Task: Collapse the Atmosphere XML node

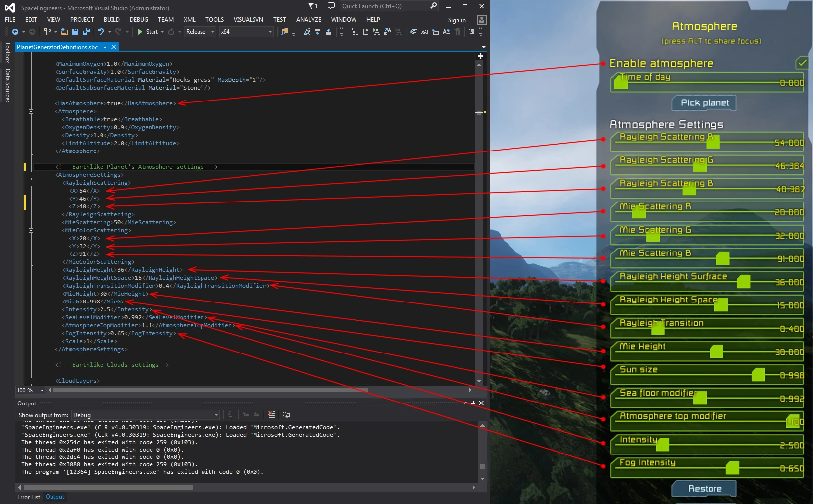Action: pyautogui.click(x=31, y=111)
